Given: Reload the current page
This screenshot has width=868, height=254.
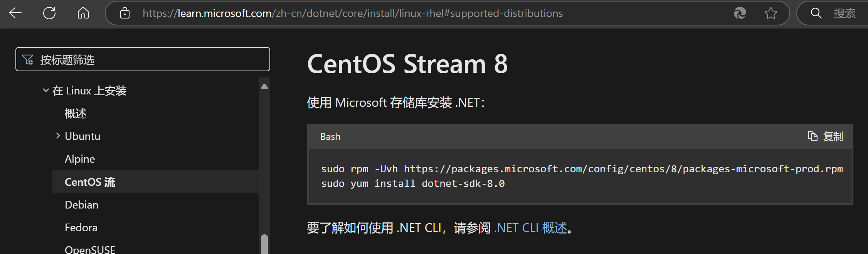Looking at the screenshot, I should tap(49, 13).
